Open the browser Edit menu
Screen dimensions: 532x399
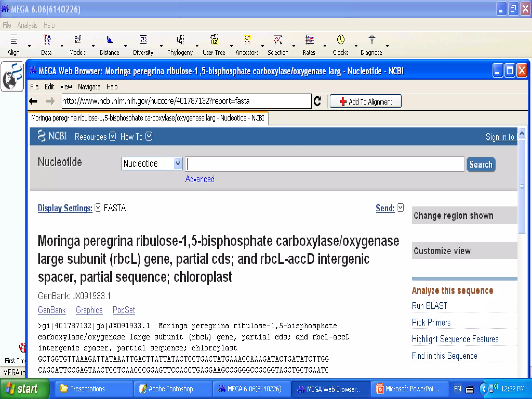click(x=49, y=87)
